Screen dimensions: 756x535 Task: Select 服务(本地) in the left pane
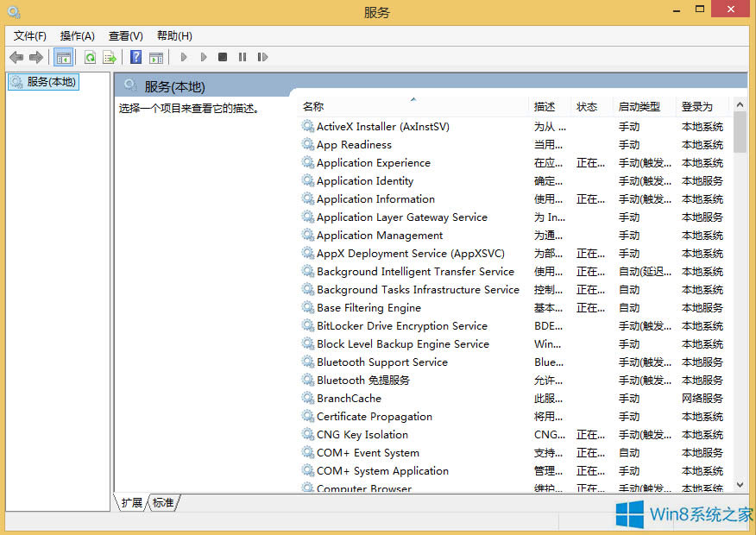pos(44,81)
